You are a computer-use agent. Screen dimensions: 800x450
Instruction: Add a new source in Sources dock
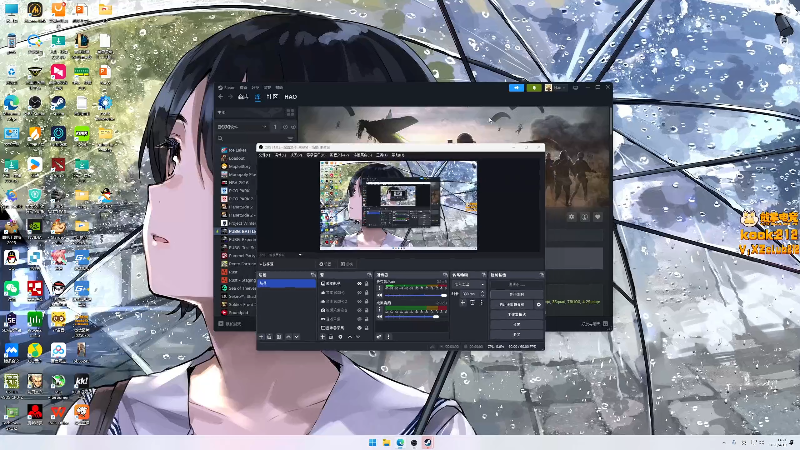(323, 337)
